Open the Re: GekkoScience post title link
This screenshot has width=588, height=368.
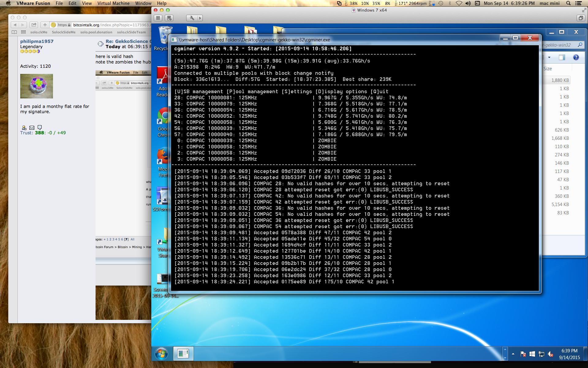[x=128, y=41]
